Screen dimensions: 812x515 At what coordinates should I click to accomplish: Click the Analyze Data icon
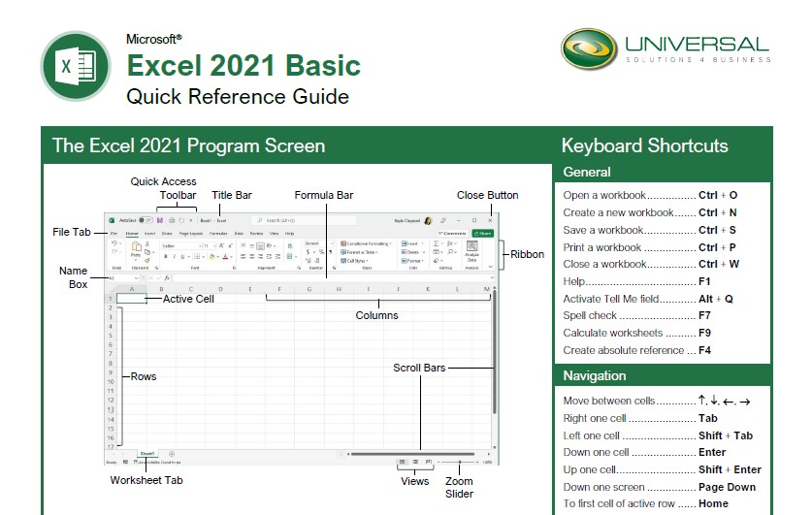click(471, 246)
